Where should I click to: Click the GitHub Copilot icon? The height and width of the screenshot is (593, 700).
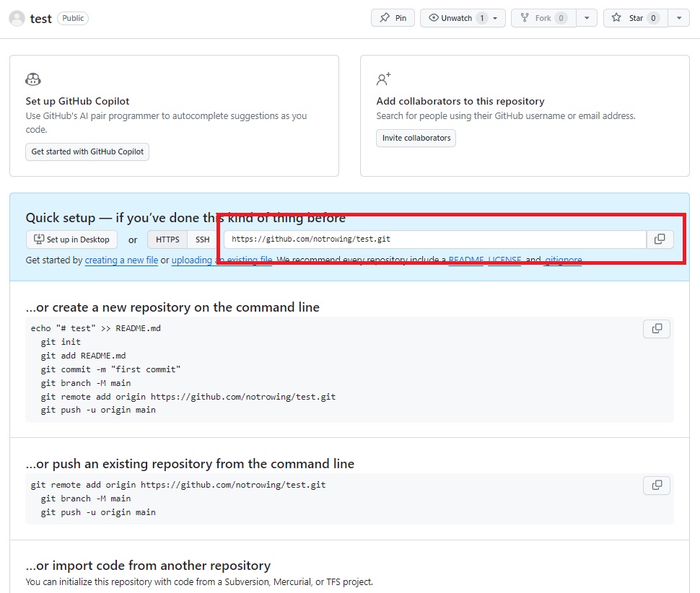tap(33, 79)
